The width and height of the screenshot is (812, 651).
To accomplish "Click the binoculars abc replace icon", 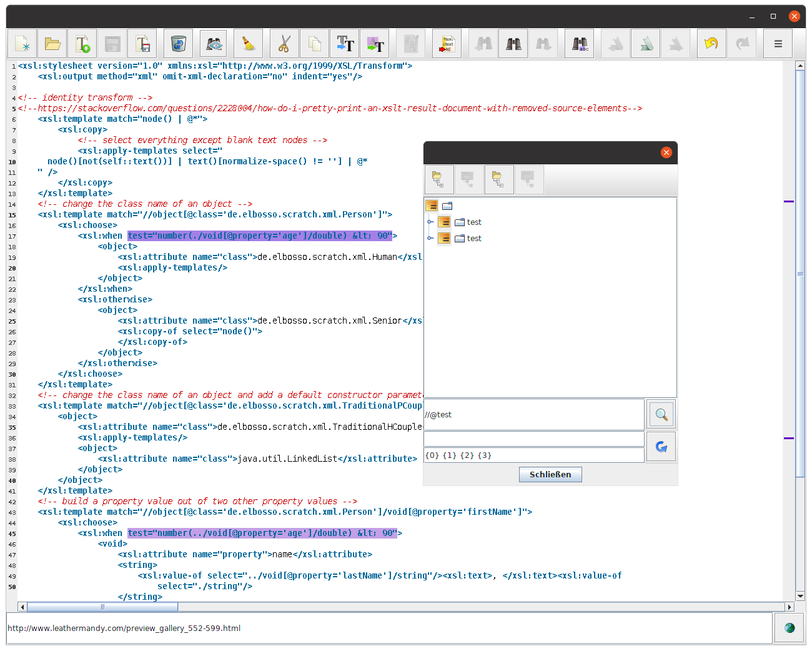I will click(x=580, y=44).
